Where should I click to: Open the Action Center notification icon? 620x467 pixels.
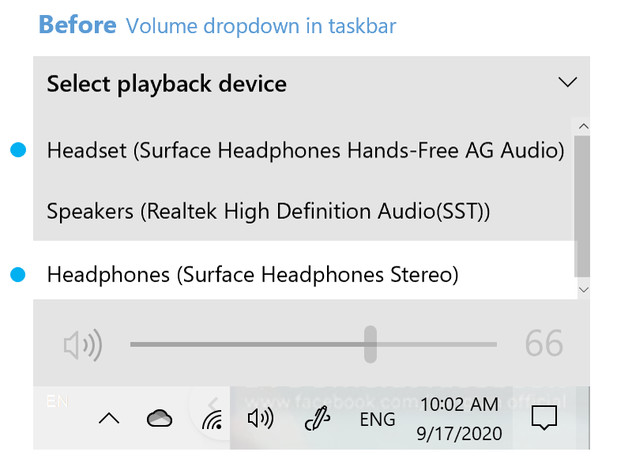543,419
